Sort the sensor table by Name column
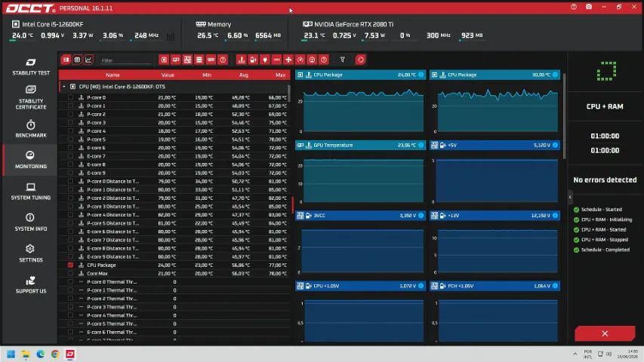Image resolution: width=644 pixels, height=362 pixels. 112,75
